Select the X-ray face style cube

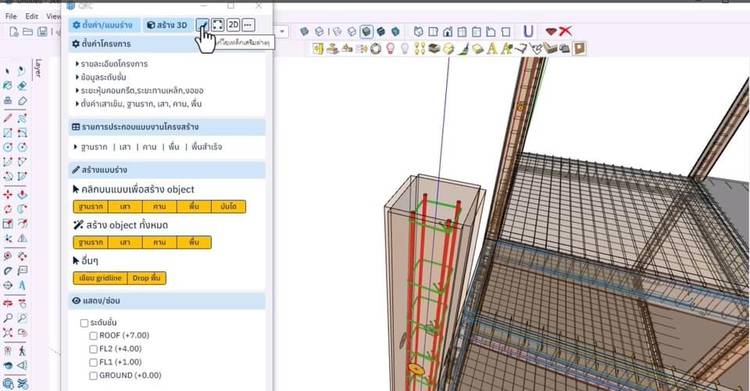(x=304, y=32)
